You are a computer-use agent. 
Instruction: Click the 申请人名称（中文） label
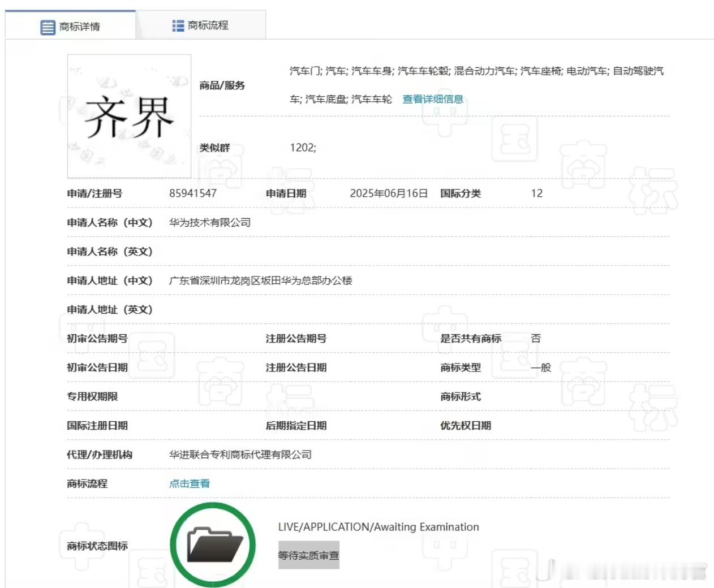point(110,222)
